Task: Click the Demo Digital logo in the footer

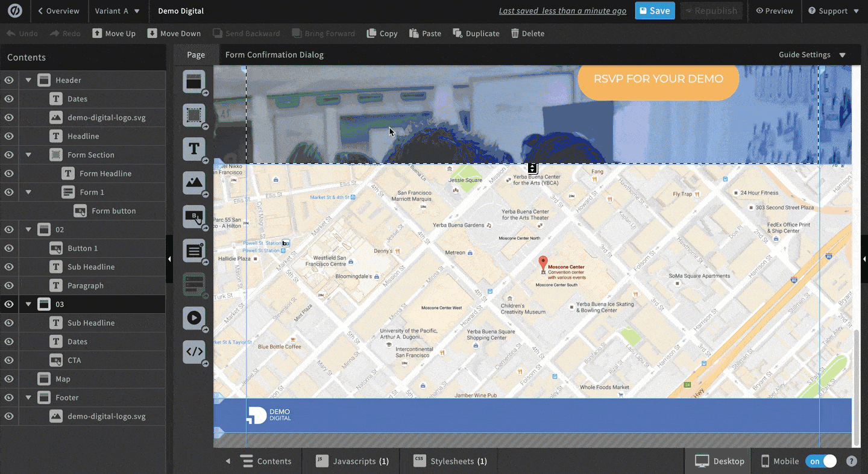Action: pos(269,415)
